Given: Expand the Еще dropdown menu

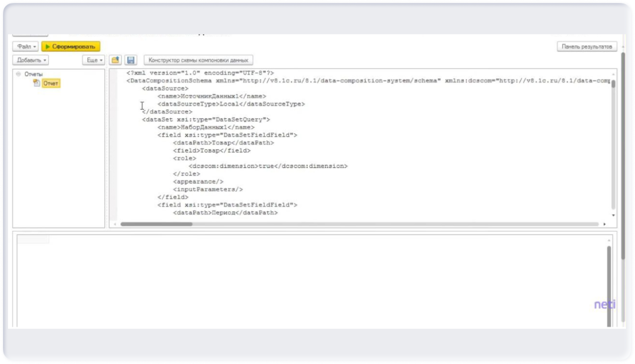Looking at the screenshot, I should coord(94,60).
